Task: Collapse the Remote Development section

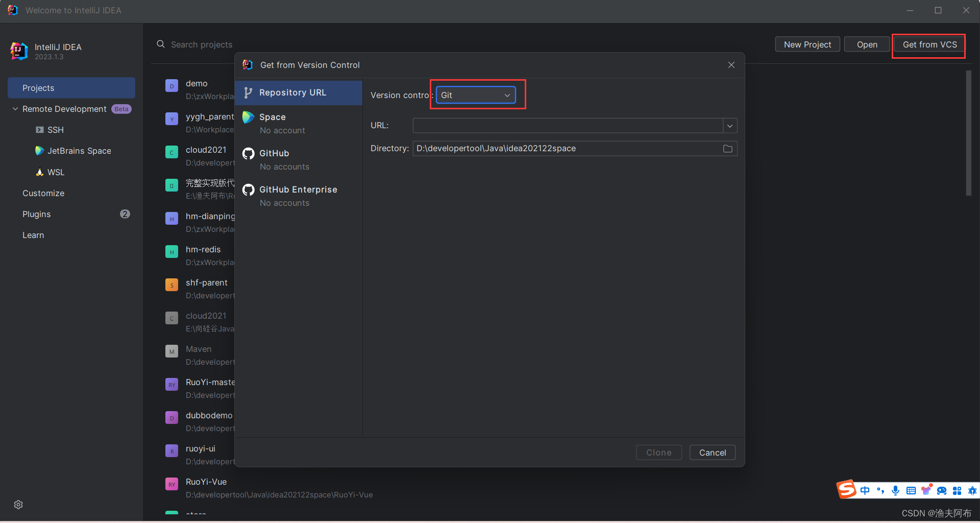Action: click(15, 109)
